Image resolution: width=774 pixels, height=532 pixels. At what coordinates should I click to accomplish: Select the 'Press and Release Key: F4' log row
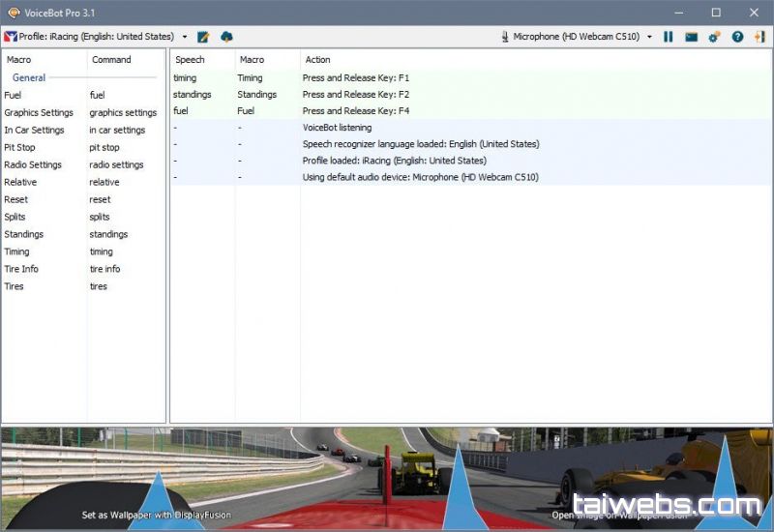coord(356,111)
